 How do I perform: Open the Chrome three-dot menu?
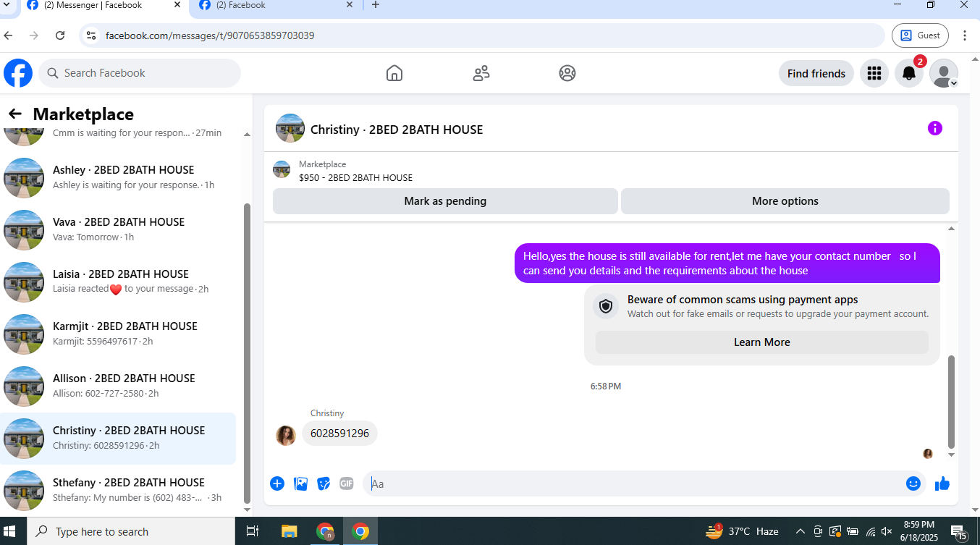pyautogui.click(x=965, y=35)
